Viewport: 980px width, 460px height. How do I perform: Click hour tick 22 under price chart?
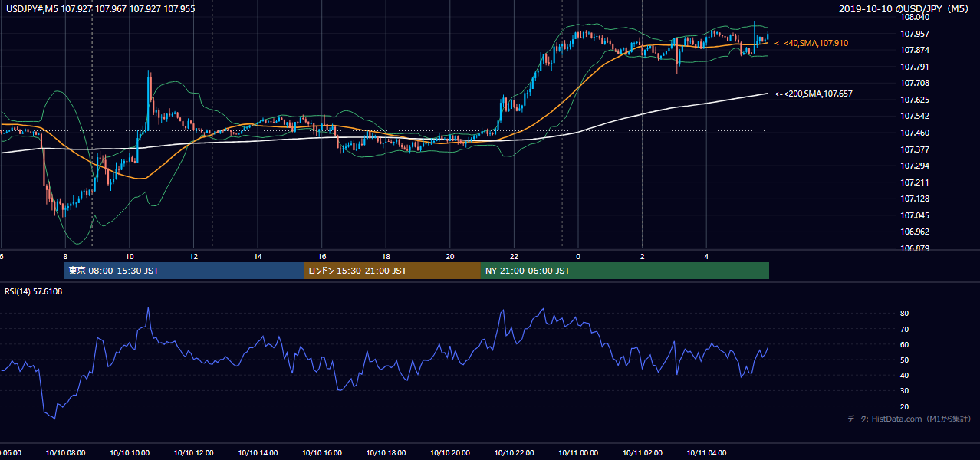515,256
